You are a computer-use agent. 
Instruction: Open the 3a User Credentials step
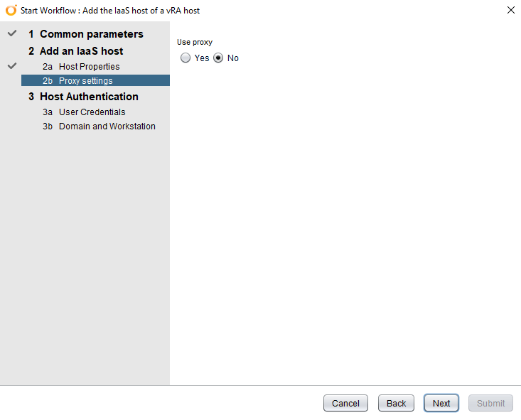(92, 112)
